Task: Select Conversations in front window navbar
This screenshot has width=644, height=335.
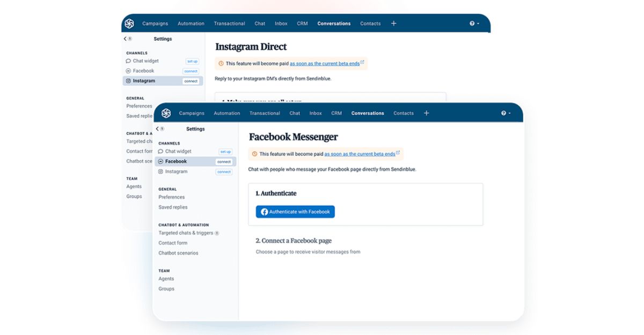Action: click(x=368, y=113)
